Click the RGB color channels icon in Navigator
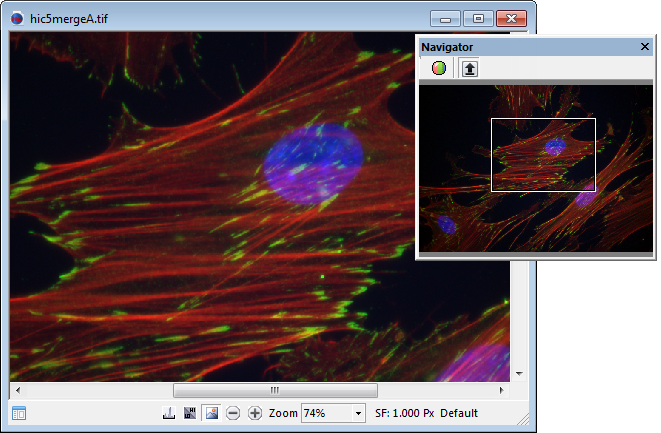The image size is (661, 433). [437, 69]
